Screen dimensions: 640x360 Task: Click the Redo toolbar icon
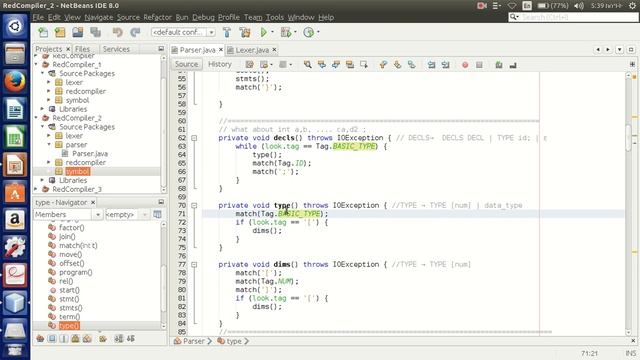pyautogui.click(x=135, y=32)
